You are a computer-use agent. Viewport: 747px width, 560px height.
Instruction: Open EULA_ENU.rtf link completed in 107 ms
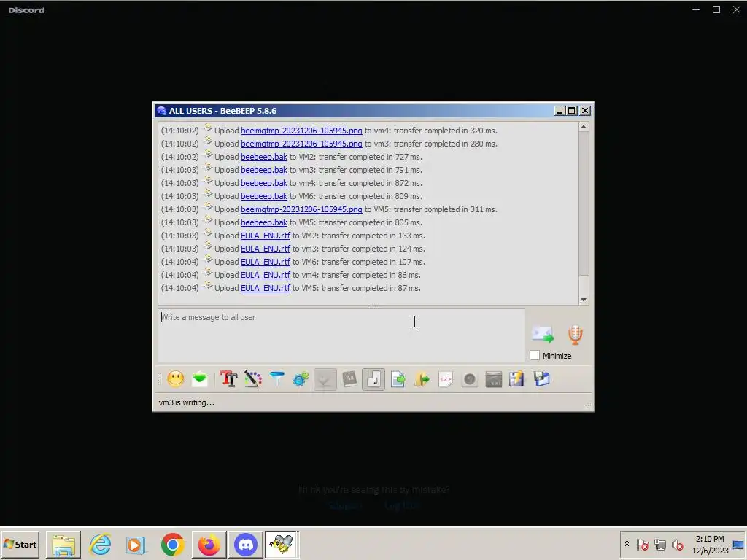[266, 262]
